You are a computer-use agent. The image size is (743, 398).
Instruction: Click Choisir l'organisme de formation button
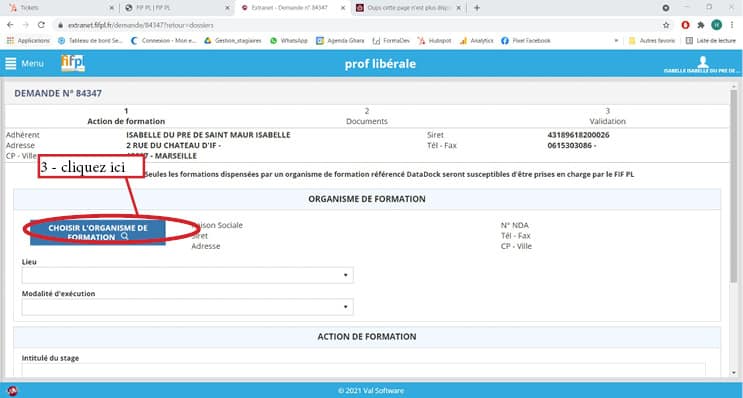click(98, 232)
